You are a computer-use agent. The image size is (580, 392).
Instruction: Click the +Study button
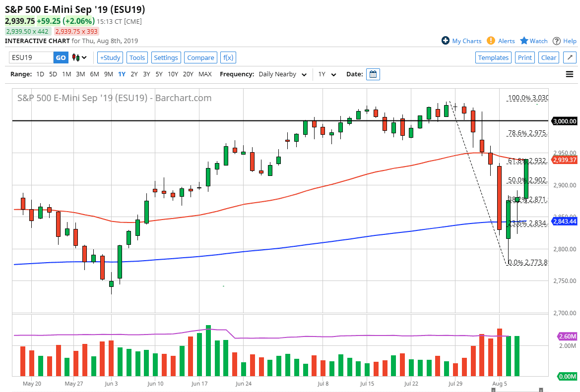point(110,57)
